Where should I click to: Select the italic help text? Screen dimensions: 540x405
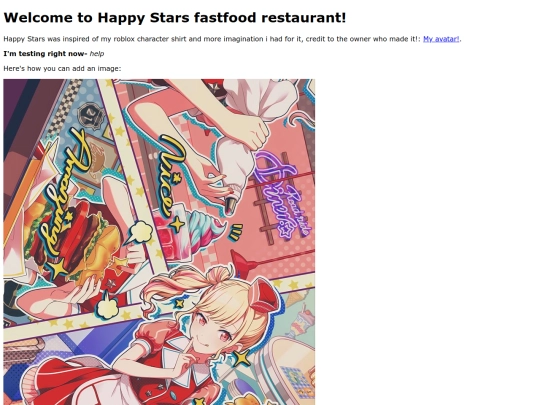coord(97,54)
